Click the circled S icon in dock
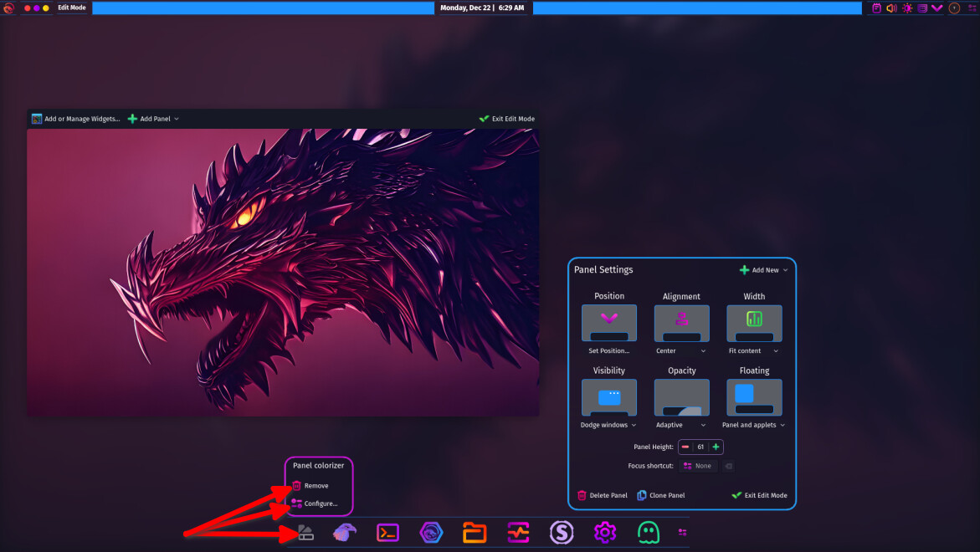This screenshot has width=980, height=552. pos(562,532)
